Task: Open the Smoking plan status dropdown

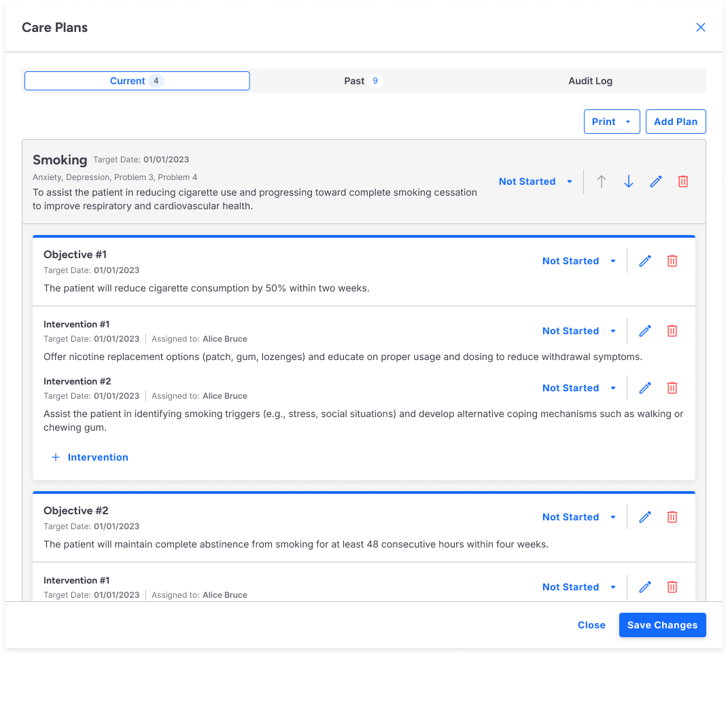Action: [536, 181]
